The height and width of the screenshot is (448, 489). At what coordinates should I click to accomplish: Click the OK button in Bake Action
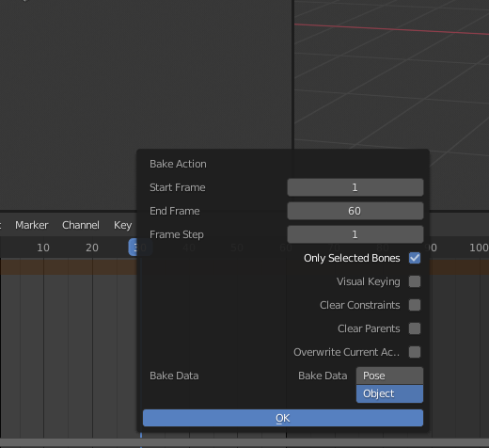283,418
